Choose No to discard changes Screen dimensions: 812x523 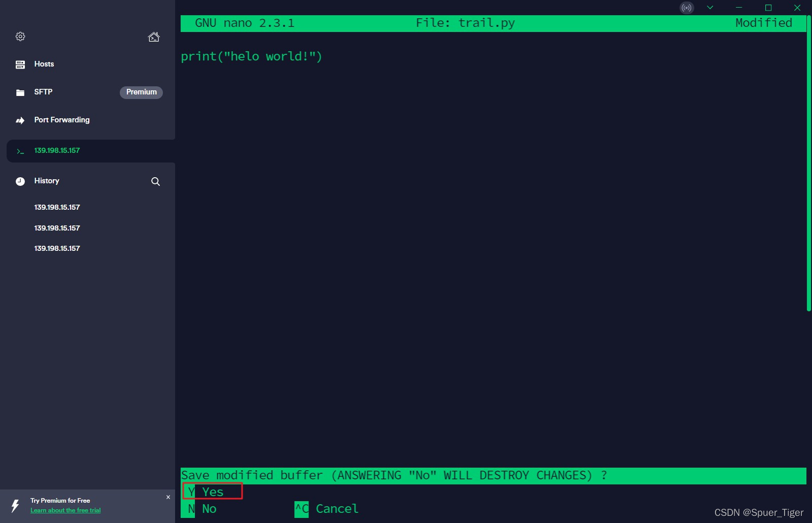(202, 509)
